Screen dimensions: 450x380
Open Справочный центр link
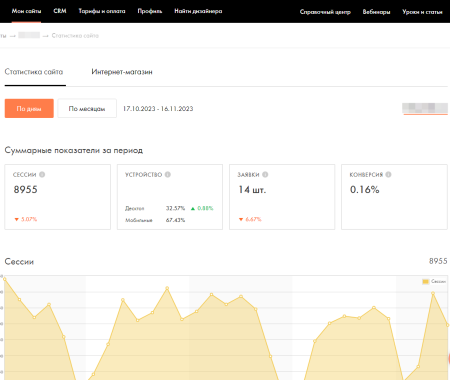tap(325, 12)
